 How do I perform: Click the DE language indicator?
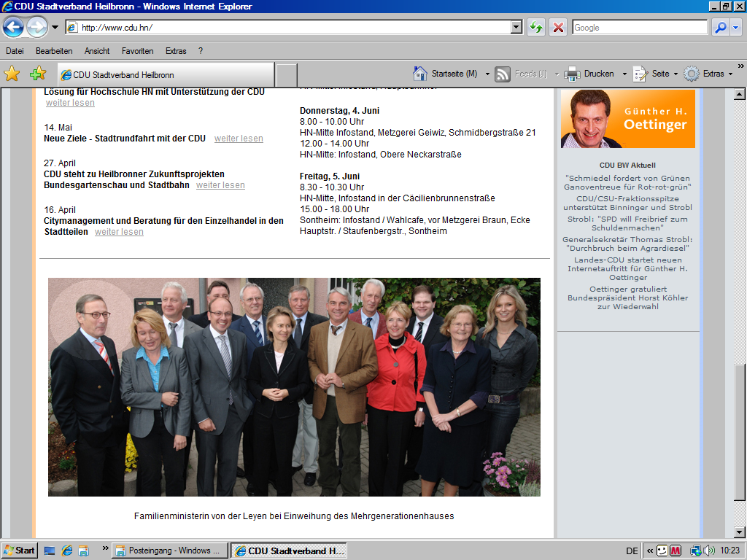pyautogui.click(x=632, y=551)
